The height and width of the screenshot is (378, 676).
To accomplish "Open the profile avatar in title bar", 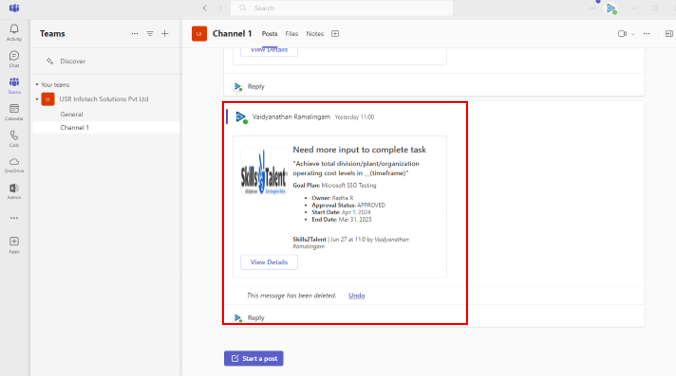I will click(x=611, y=8).
